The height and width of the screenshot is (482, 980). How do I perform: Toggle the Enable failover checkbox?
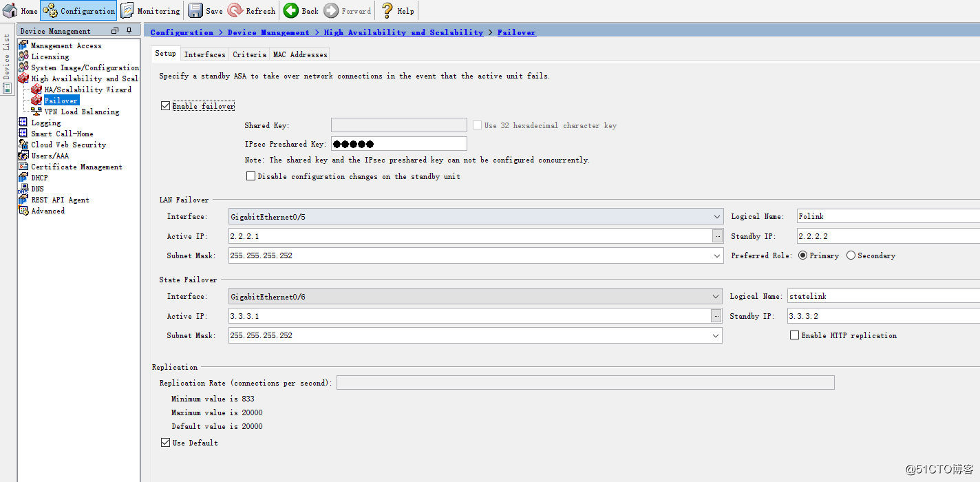tap(165, 106)
